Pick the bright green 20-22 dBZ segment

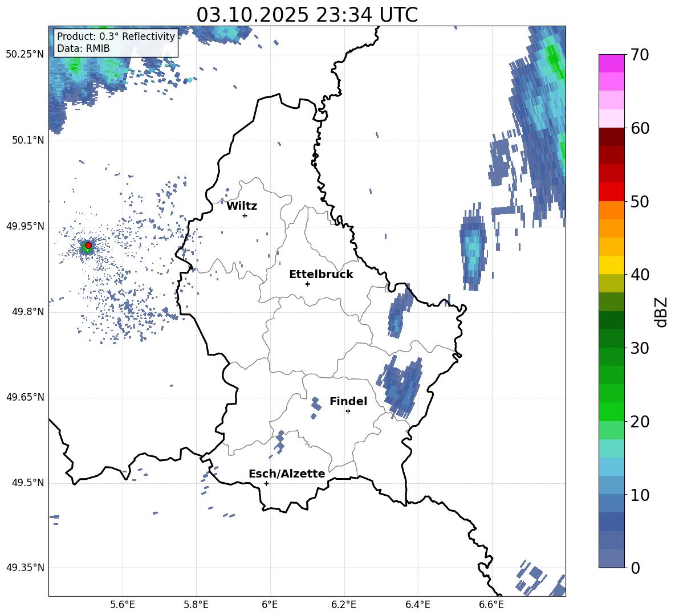[611, 412]
